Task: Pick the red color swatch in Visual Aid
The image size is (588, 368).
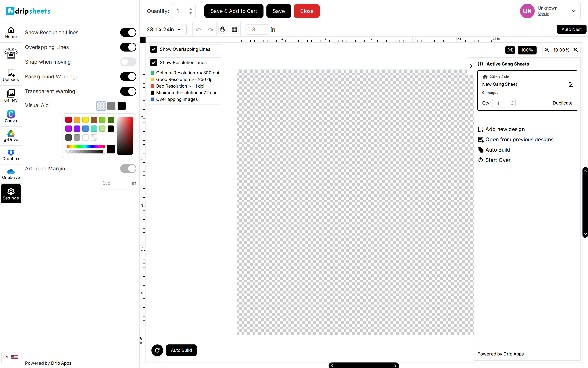Action: click(x=69, y=120)
